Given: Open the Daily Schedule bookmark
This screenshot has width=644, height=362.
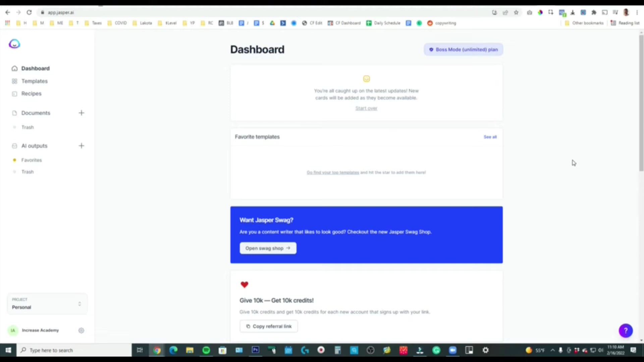Looking at the screenshot, I should tap(383, 23).
